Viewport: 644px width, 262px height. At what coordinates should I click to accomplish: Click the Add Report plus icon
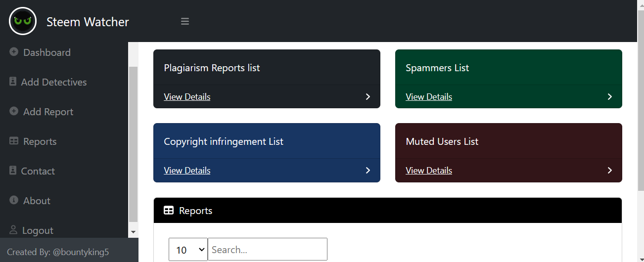point(14,111)
